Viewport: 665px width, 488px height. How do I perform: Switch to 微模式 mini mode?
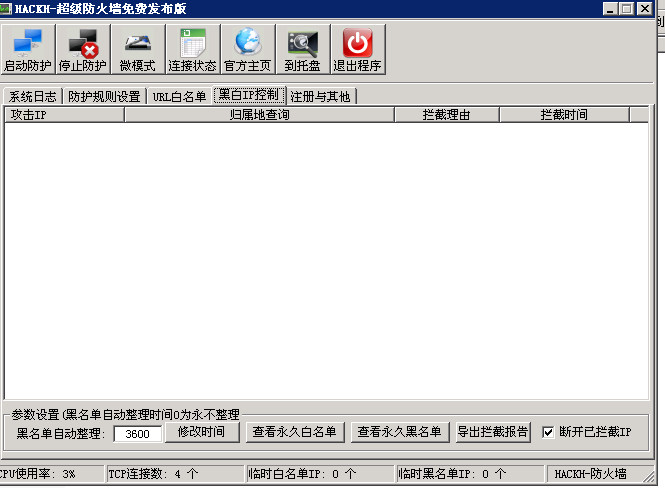[138, 49]
